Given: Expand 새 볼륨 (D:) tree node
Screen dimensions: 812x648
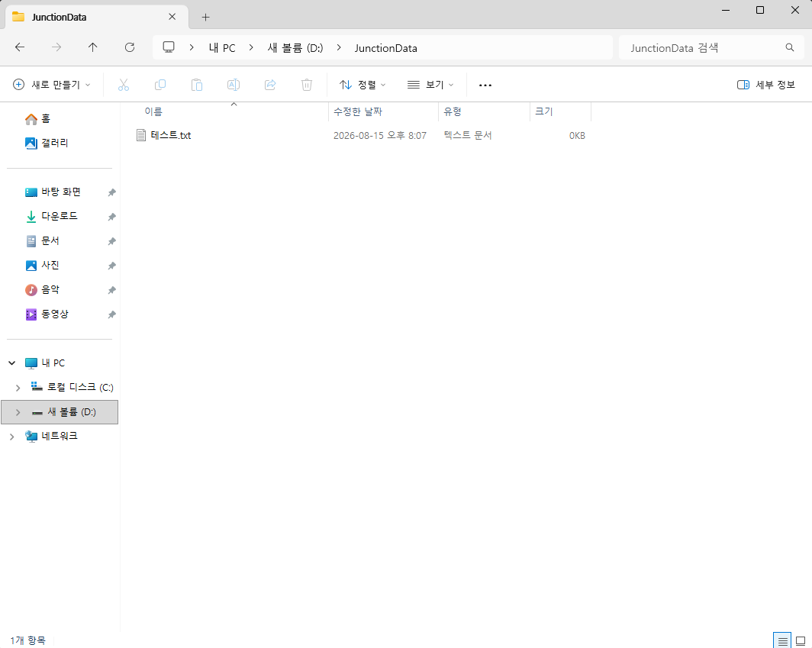Looking at the screenshot, I should coord(18,412).
